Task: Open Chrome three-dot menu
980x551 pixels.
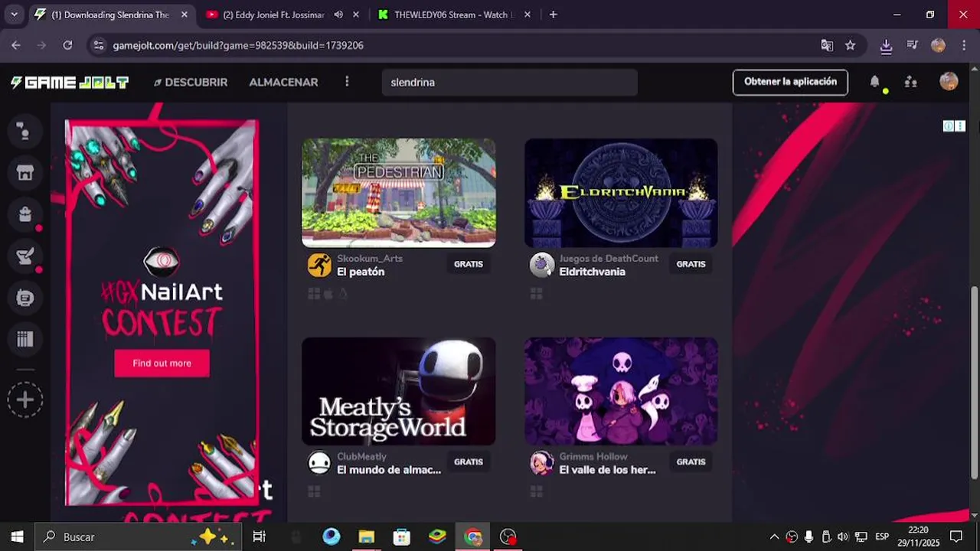Action: pos(964,45)
